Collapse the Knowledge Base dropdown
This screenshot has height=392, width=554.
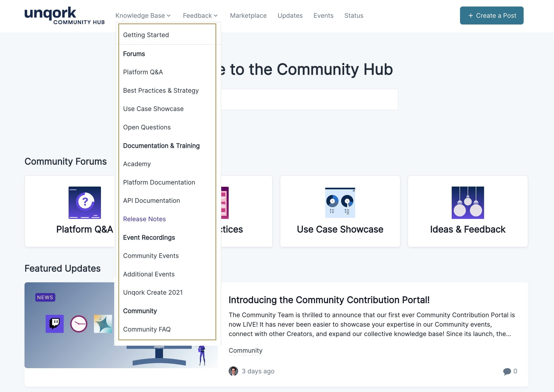(x=143, y=16)
